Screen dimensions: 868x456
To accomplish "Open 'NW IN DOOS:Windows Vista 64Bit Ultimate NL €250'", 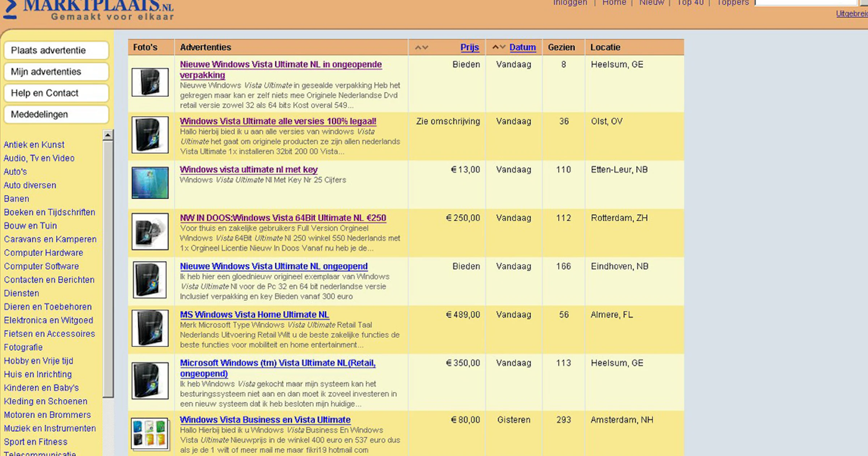I will coord(283,218).
